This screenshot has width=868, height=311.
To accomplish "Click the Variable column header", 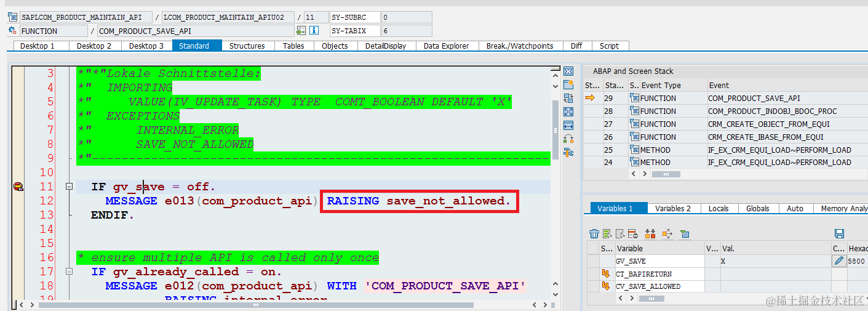I will point(659,248).
